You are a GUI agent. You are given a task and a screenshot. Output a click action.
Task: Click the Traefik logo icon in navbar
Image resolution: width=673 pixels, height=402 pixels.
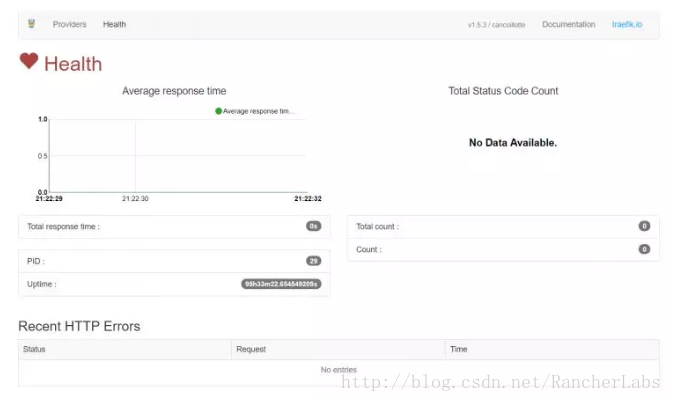(31, 24)
